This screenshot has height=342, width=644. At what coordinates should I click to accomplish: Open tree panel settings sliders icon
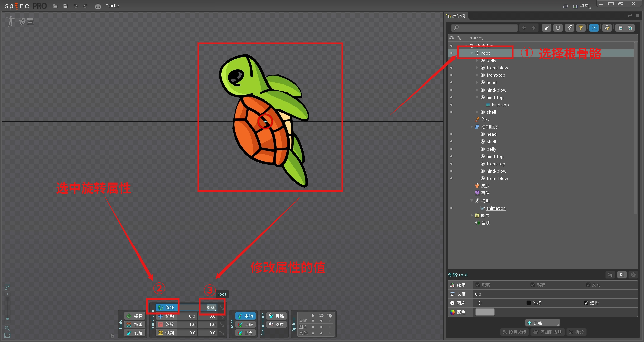(630, 16)
